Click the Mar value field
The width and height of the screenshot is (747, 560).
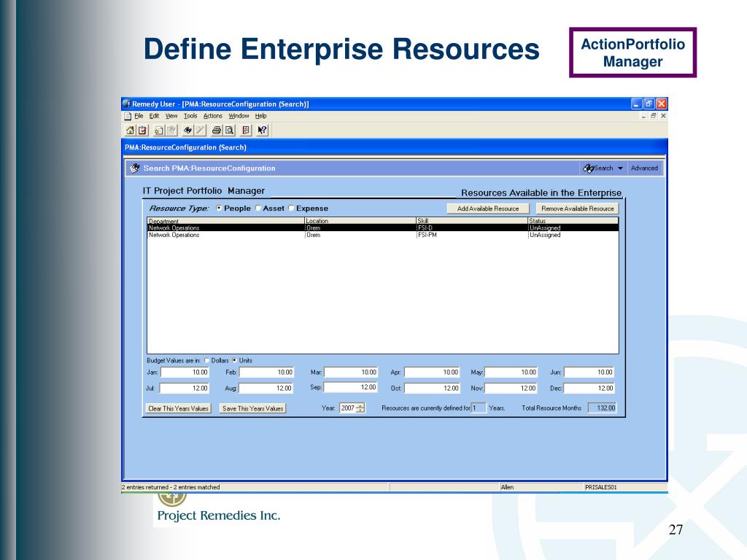351,373
